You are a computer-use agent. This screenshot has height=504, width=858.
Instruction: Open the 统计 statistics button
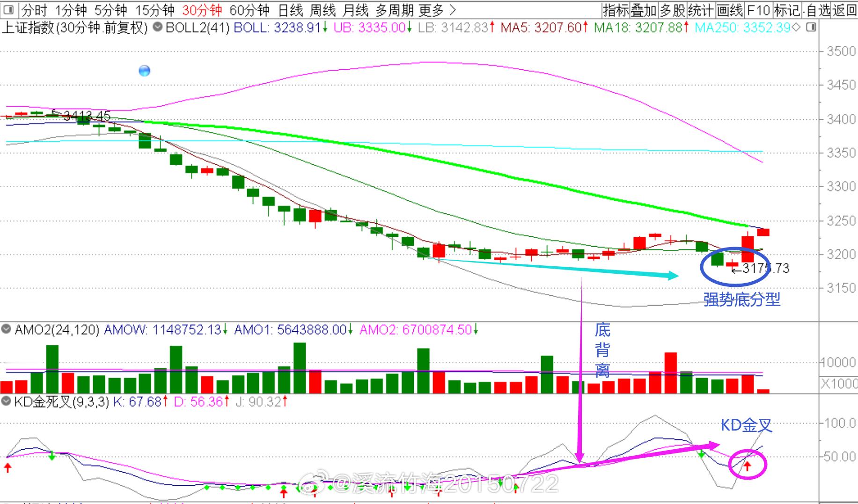pos(701,10)
